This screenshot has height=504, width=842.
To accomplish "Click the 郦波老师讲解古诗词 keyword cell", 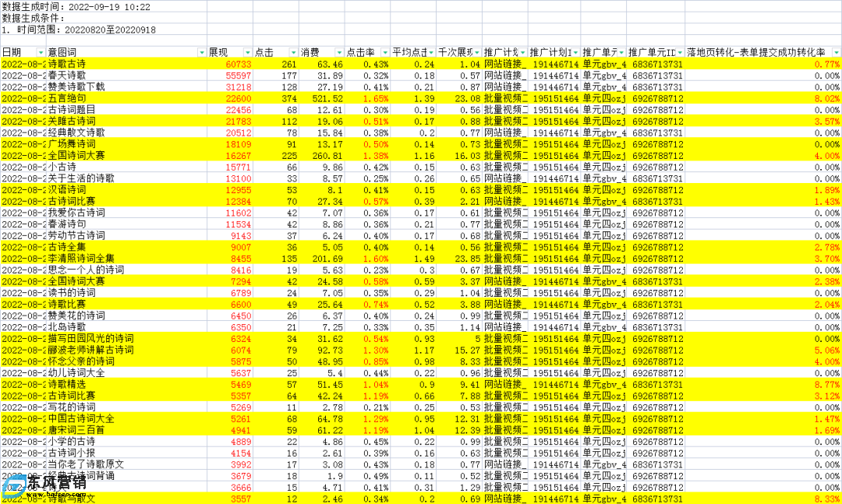I will (90, 350).
